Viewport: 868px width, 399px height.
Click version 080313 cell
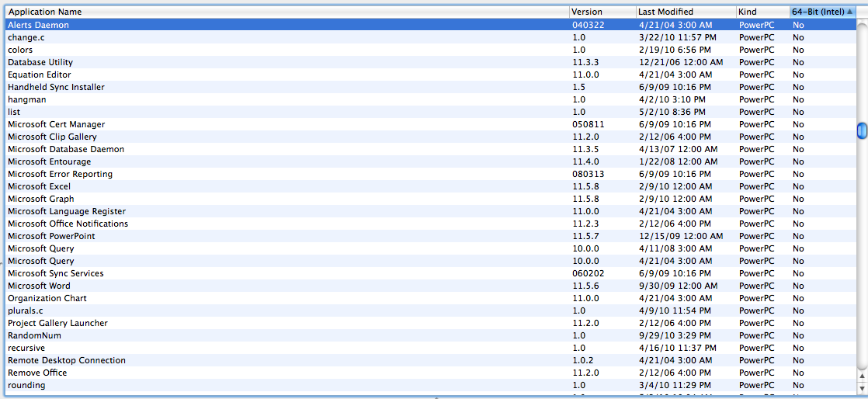pyautogui.click(x=588, y=174)
